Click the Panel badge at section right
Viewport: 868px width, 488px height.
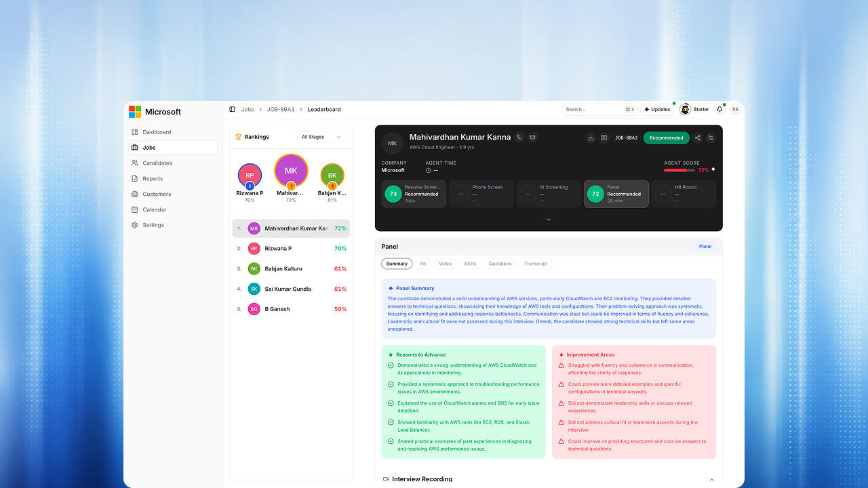705,247
